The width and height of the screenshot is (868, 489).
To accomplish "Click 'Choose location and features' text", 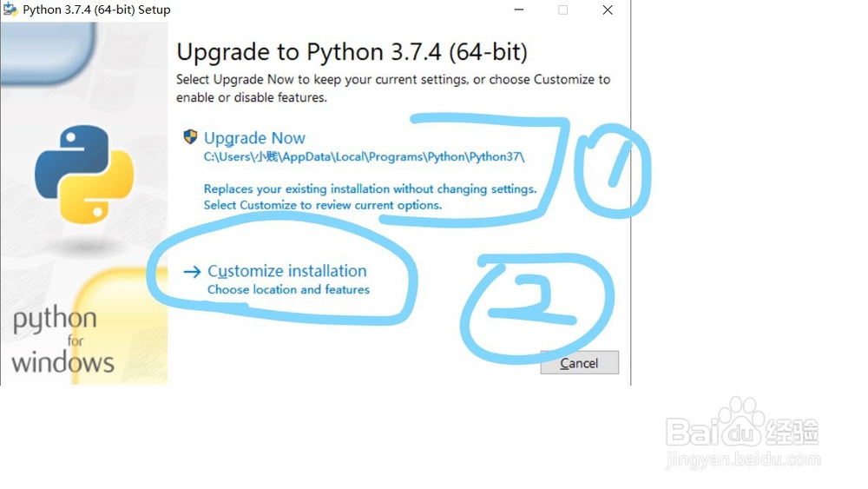I will (x=288, y=289).
